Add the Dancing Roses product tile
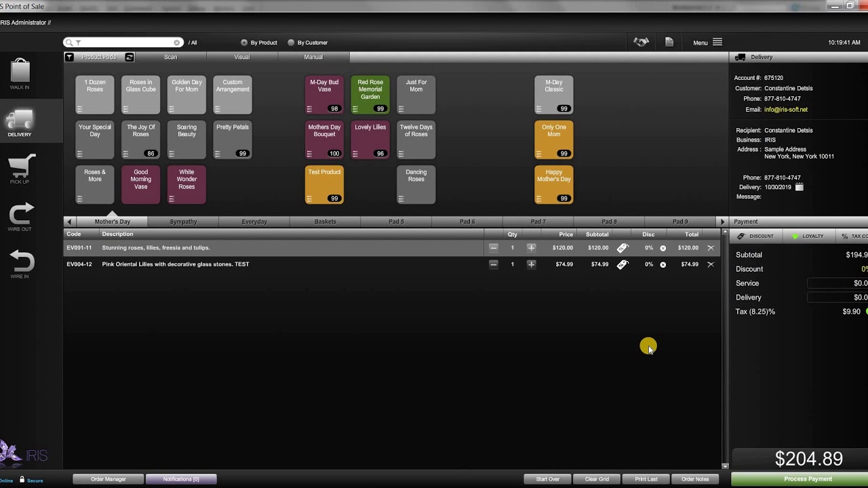Screen dimensions: 868x488 pos(416,185)
